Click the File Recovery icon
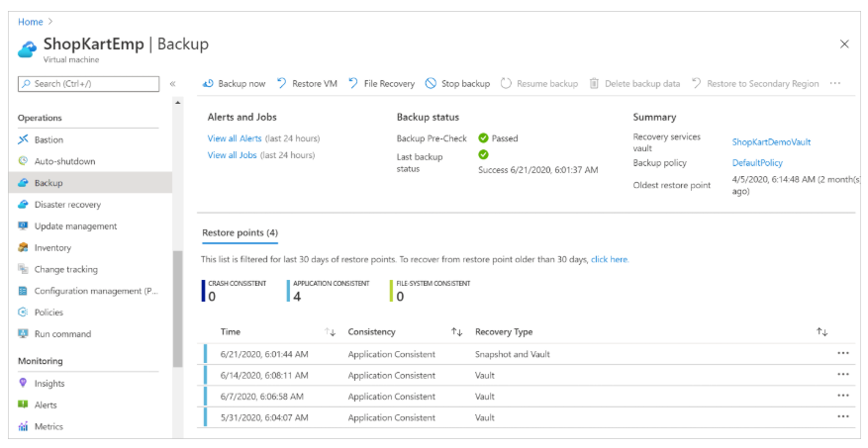 [x=353, y=83]
